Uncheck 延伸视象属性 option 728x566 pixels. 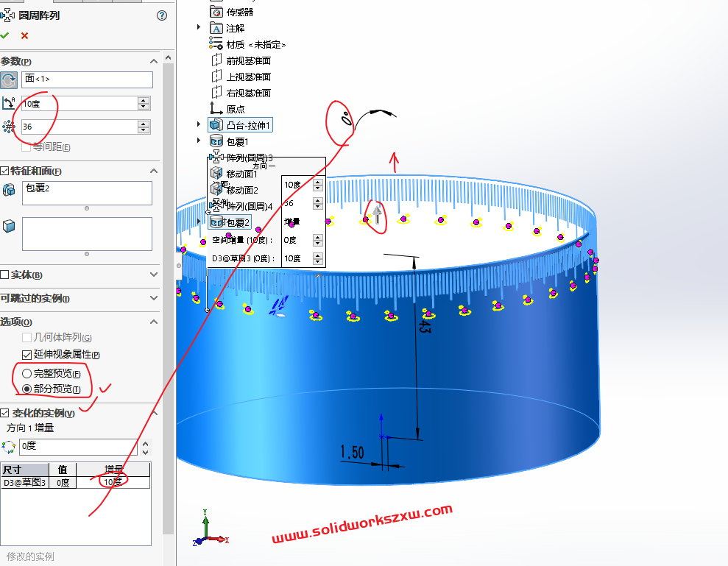[x=27, y=355]
